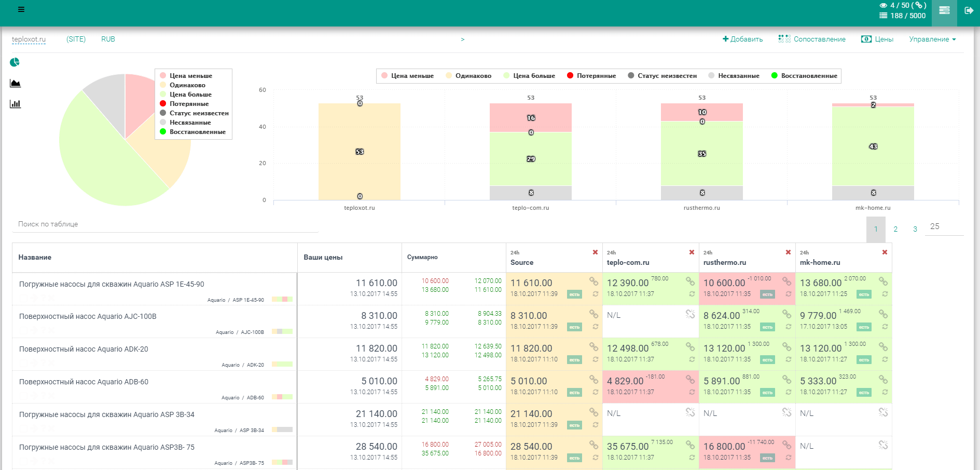This screenshot has height=470, width=980.
Task: Open the rows-per-page selector showing 25
Action: (943, 226)
